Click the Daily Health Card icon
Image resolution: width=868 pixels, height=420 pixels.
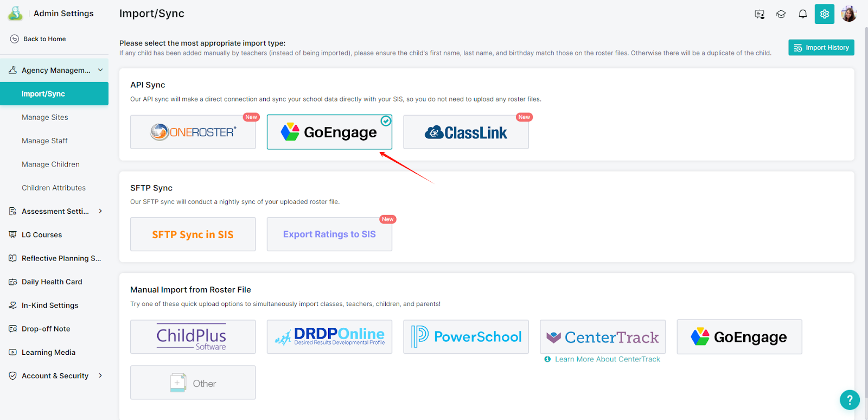pyautogui.click(x=12, y=282)
